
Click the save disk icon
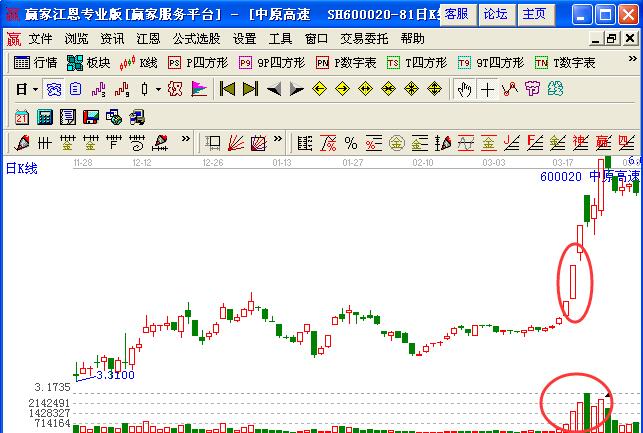click(92, 116)
